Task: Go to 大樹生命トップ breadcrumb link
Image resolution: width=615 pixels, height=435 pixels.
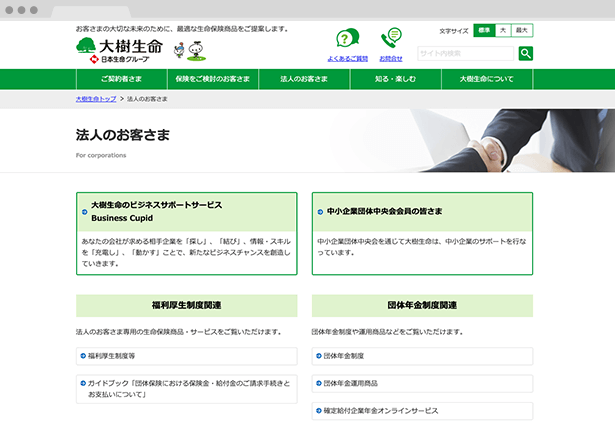Action: coord(96,99)
